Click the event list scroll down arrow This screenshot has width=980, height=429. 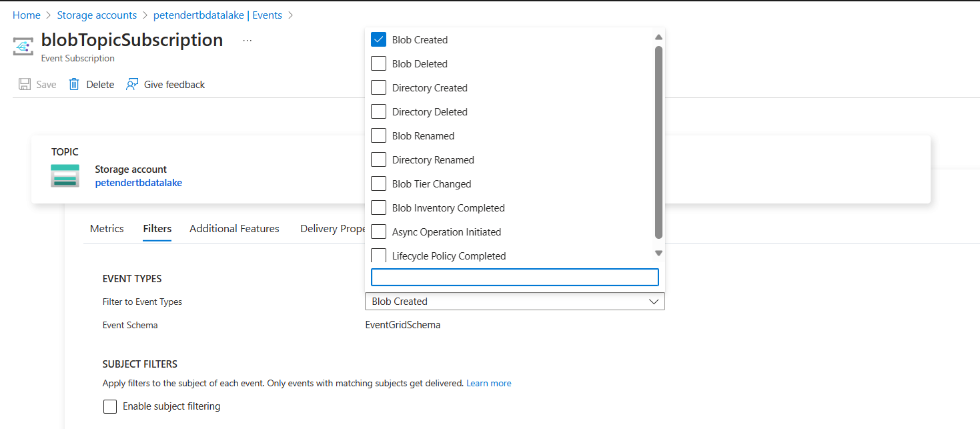point(658,253)
